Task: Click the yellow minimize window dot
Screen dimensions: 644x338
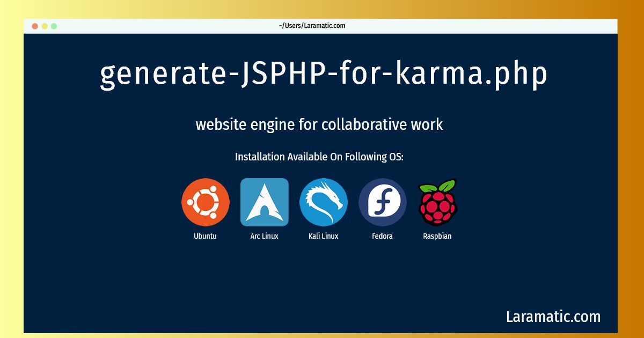Action: [45, 26]
